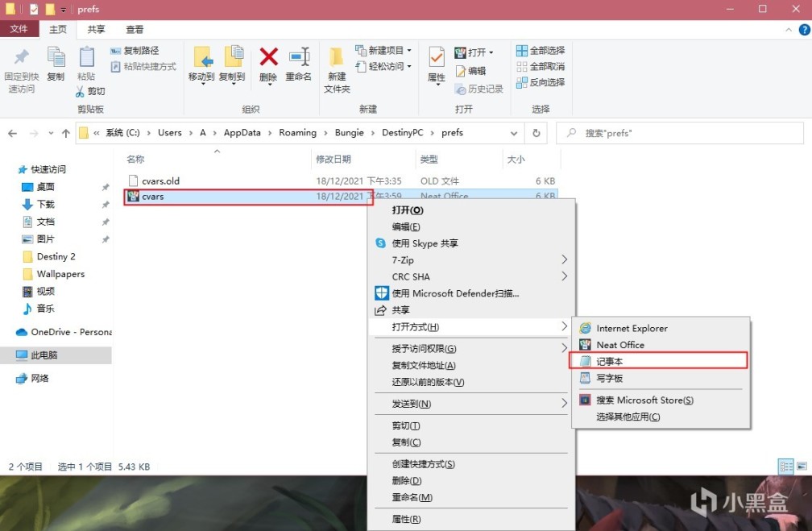Switch to Share (共享) ribbon tab

[96, 30]
